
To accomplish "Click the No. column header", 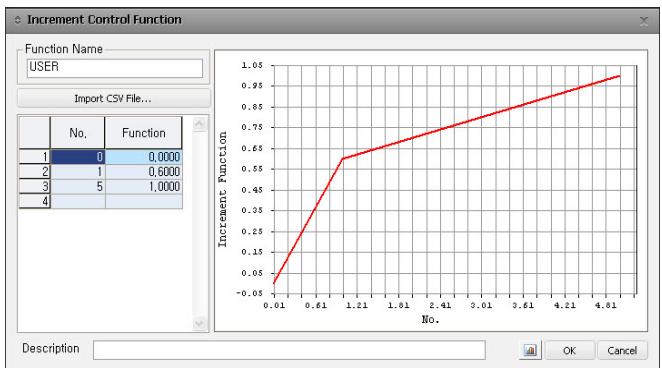I will [x=78, y=133].
